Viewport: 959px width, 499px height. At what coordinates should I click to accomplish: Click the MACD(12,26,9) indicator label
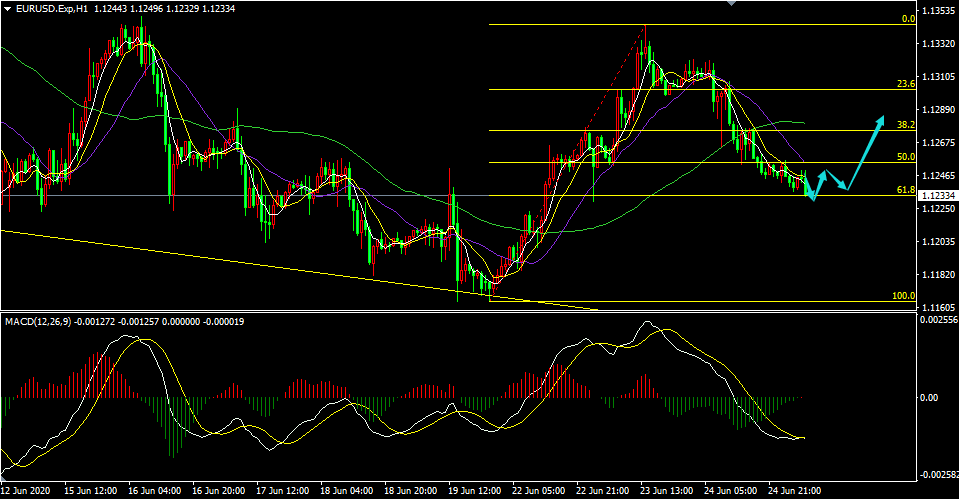click(37, 321)
